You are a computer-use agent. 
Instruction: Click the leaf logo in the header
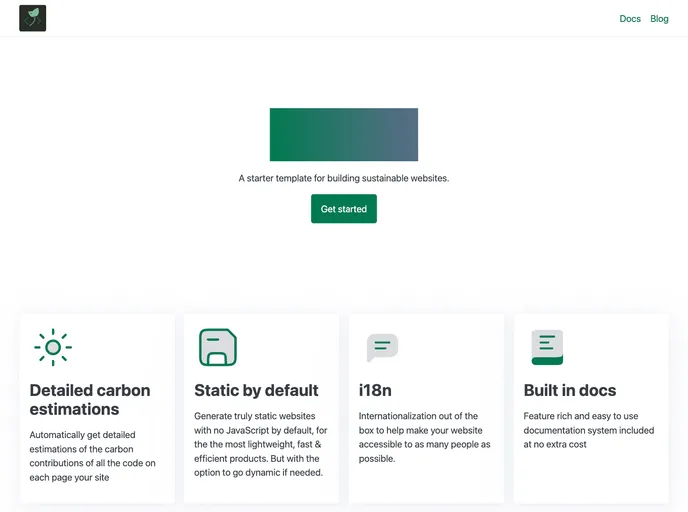point(33,18)
